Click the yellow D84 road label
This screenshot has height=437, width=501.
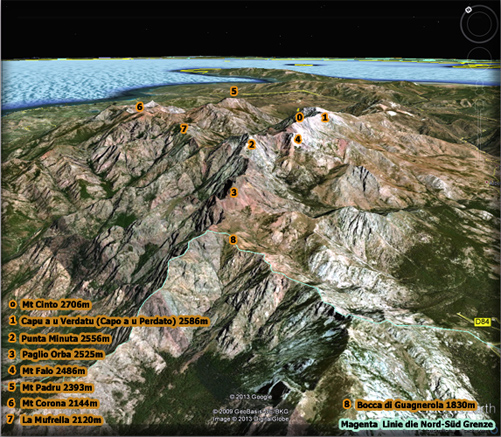tap(483, 322)
